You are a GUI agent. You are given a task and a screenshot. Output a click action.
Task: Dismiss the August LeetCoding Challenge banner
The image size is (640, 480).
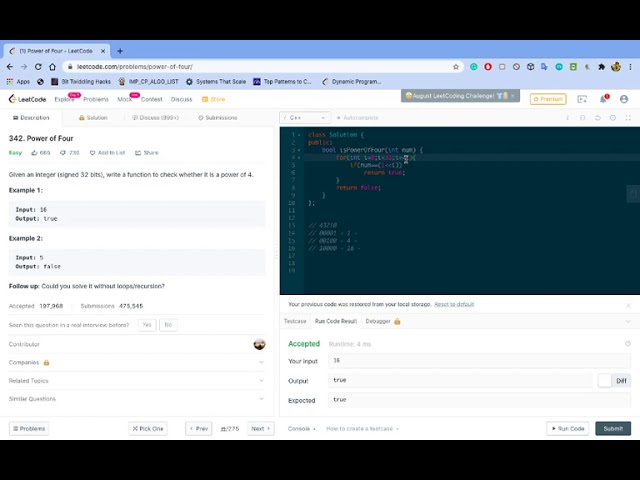point(513,96)
